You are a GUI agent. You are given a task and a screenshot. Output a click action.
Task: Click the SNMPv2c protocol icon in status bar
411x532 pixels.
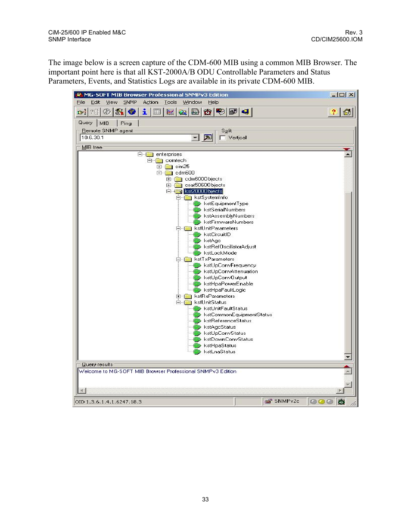point(268,401)
